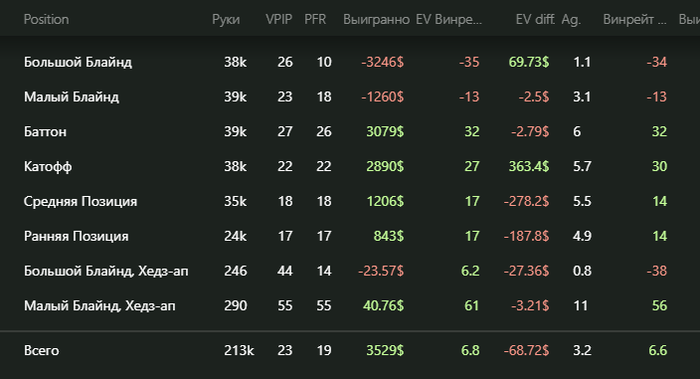Image resolution: width=700 pixels, height=379 pixels.
Task: Select the Большой Блайнд, Хедз-ап row
Action: pos(350,271)
